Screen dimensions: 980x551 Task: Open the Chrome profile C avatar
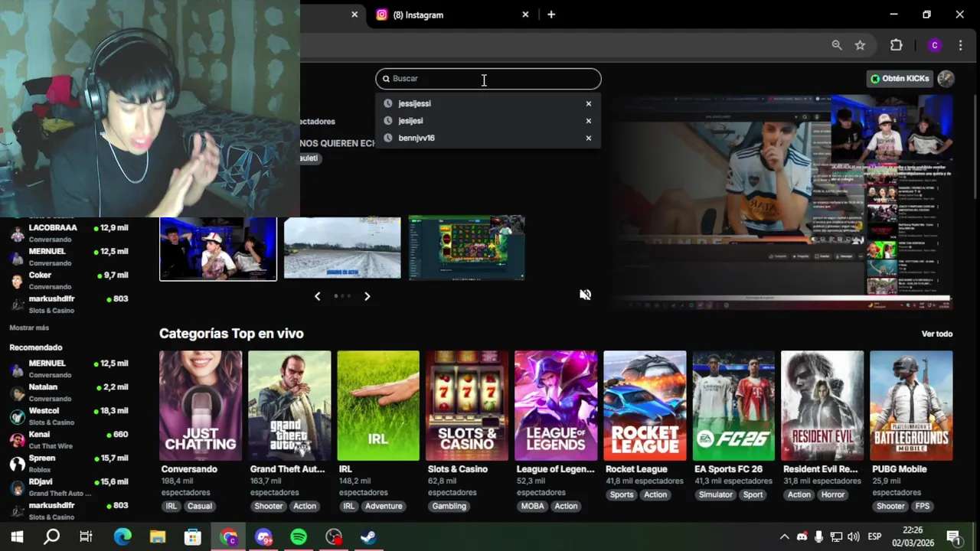point(934,45)
